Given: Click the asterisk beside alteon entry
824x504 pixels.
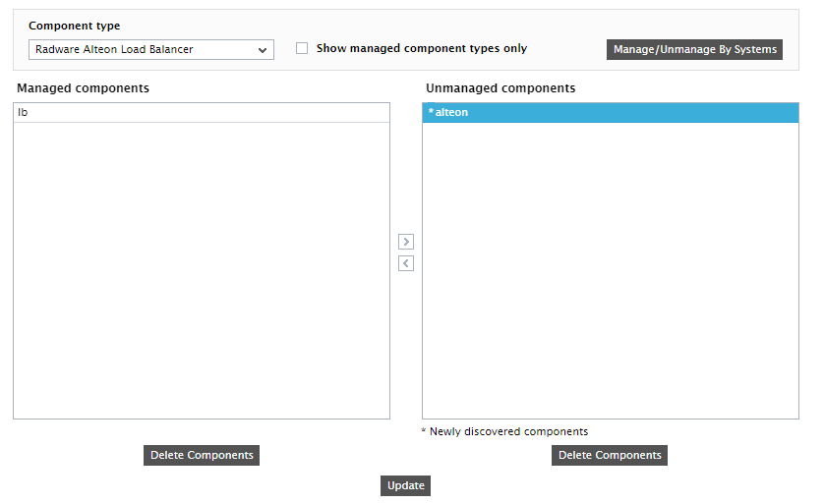Looking at the screenshot, I should 431,111.
